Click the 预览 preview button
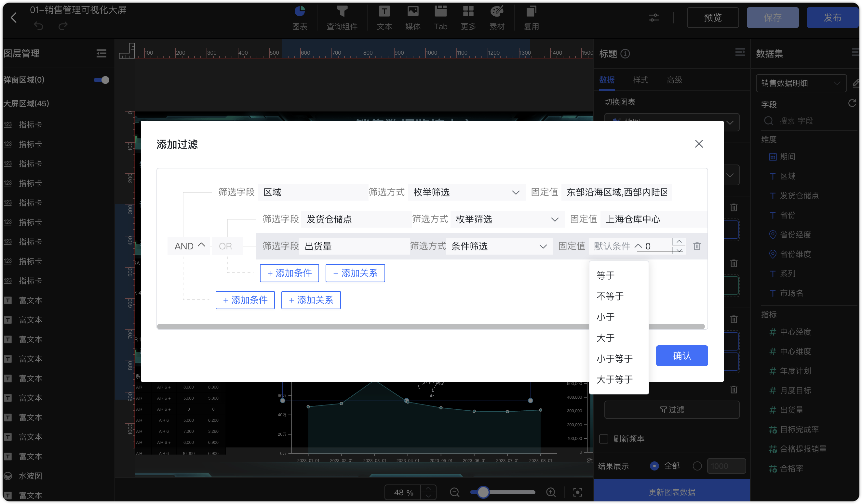This screenshot has width=862, height=504. click(x=712, y=18)
